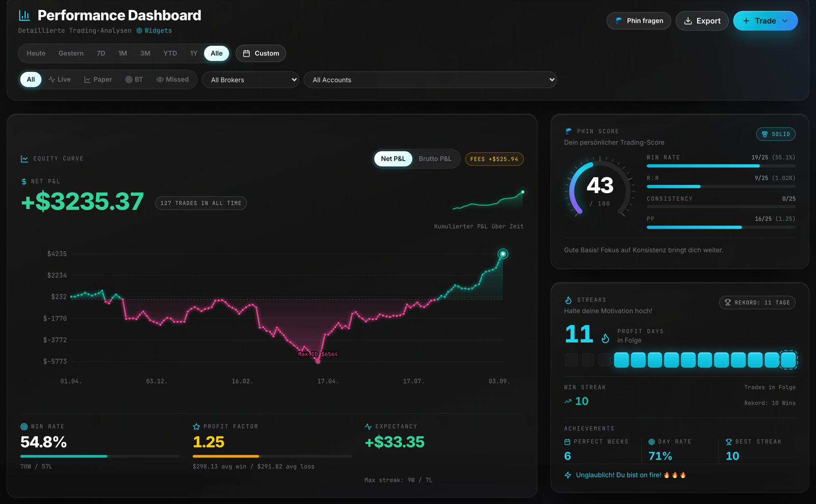Open the Custom date range button
Screen dimensions: 816x504
(261, 54)
